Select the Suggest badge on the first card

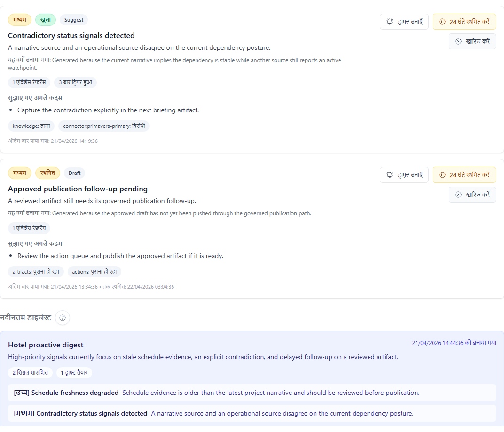pyautogui.click(x=74, y=20)
